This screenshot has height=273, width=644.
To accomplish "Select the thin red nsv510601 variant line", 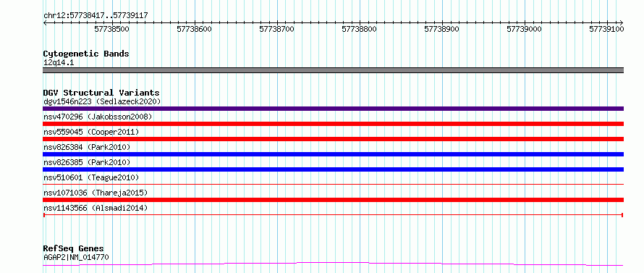I will [333, 184].
